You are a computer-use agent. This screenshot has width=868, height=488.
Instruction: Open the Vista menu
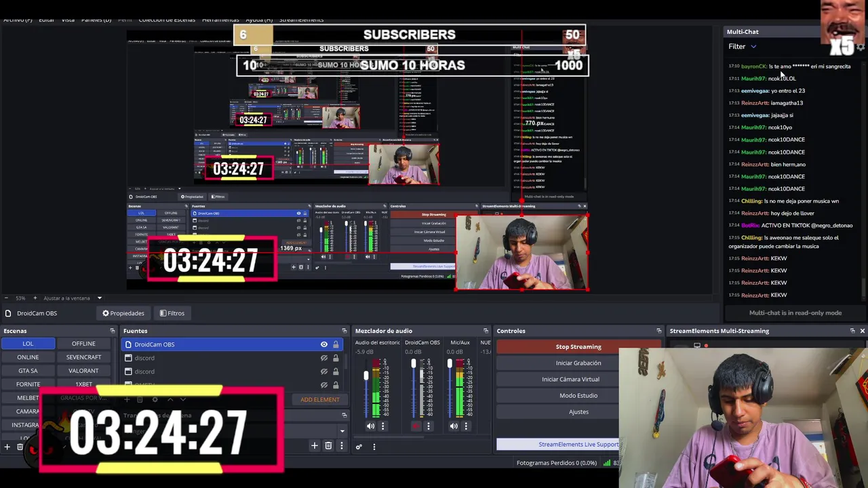point(68,20)
